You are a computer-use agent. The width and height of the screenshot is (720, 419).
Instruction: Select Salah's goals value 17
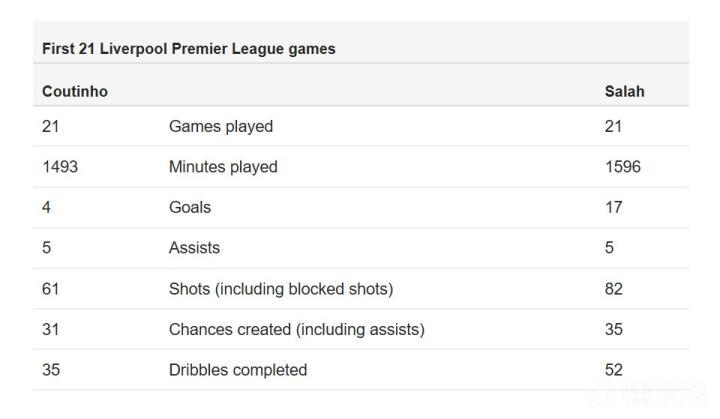click(613, 207)
